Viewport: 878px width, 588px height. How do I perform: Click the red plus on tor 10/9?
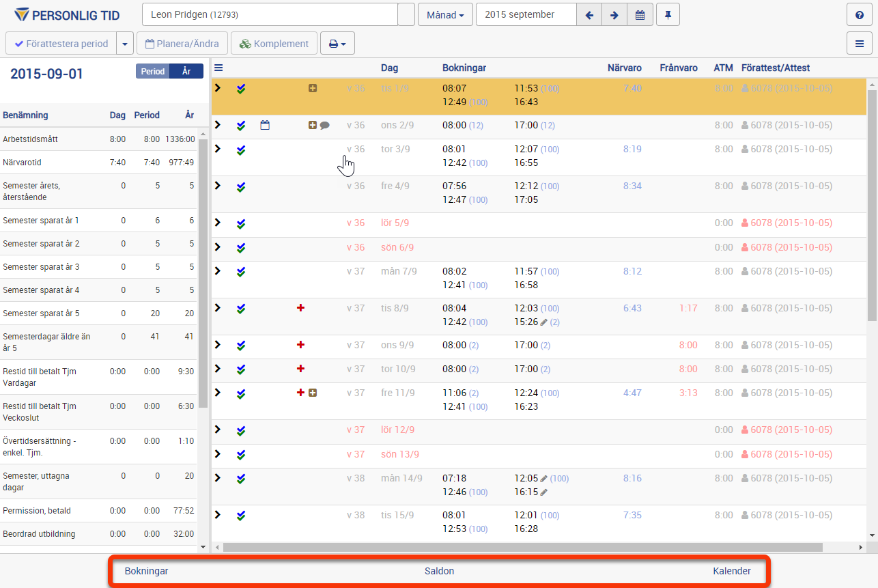[x=300, y=369]
